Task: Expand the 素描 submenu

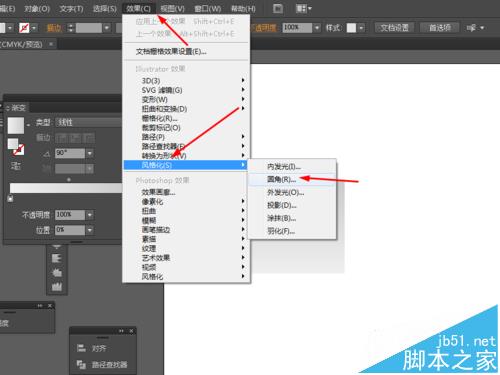Action: coord(186,239)
